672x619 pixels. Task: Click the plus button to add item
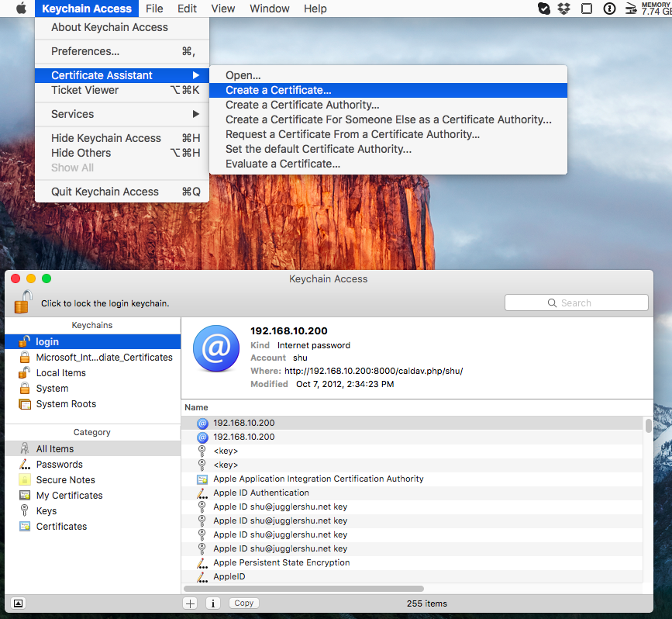[190, 603]
